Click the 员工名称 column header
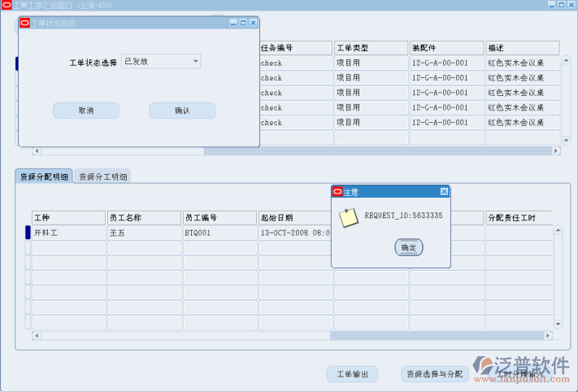 (x=144, y=218)
